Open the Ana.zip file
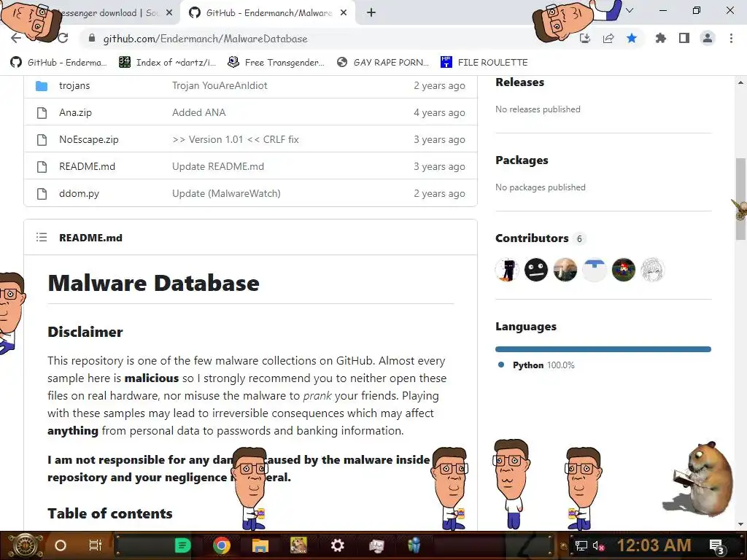 pos(75,113)
